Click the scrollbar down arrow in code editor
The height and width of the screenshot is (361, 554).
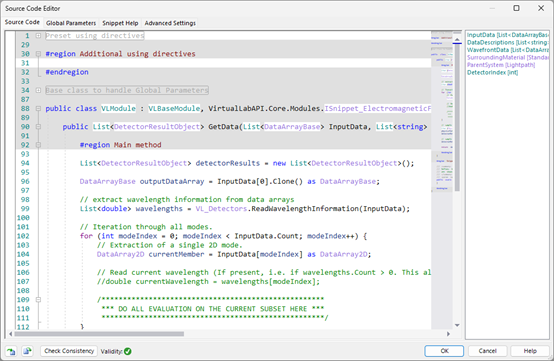(457, 325)
